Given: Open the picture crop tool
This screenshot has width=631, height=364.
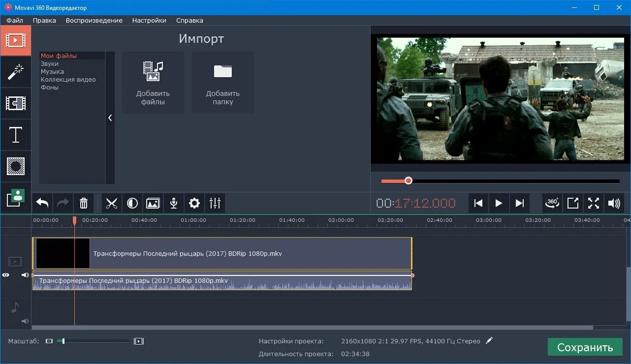Looking at the screenshot, I should (x=153, y=203).
